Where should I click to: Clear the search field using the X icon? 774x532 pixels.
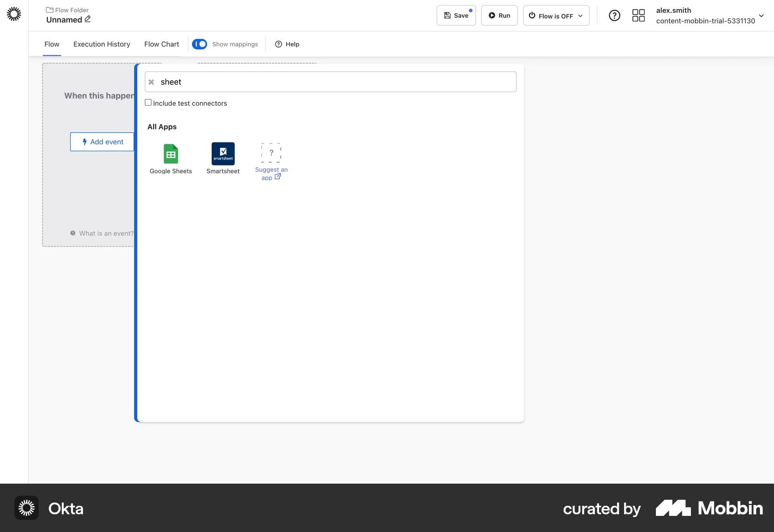[x=151, y=82]
